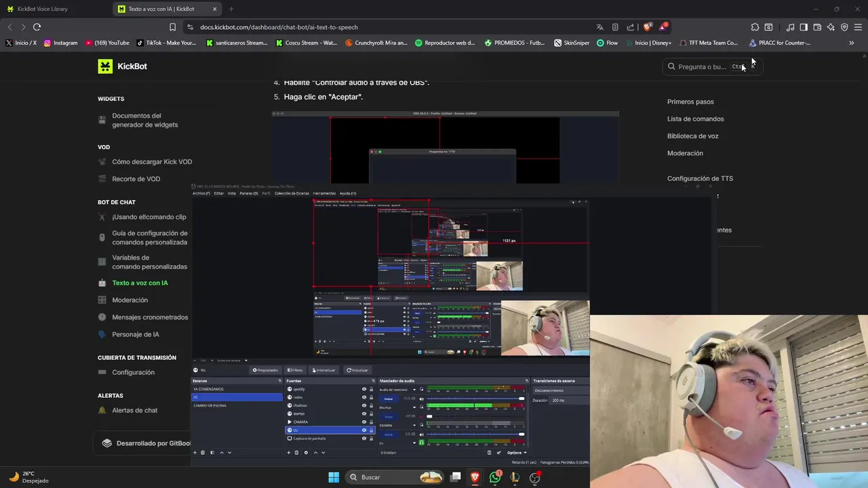Click the share page icon in address bar
This screenshot has width=868, height=488.
tap(631, 27)
